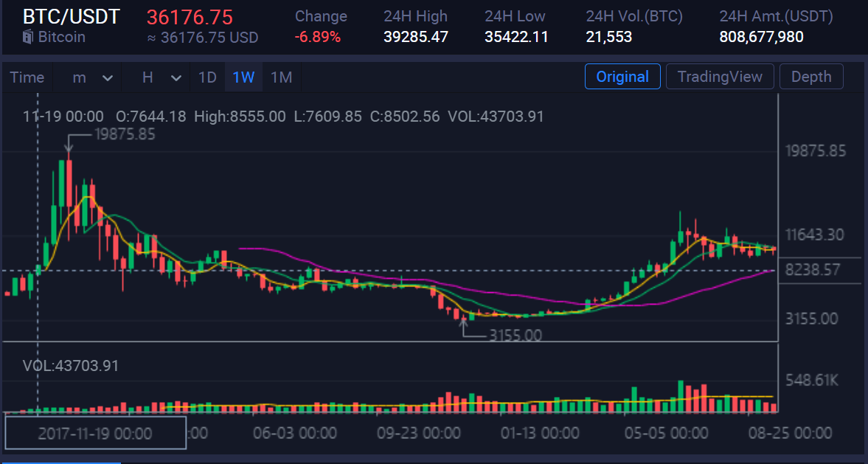The image size is (868, 464).
Task: Click the BTC/USDT trading pair title
Action: pyautogui.click(x=71, y=17)
